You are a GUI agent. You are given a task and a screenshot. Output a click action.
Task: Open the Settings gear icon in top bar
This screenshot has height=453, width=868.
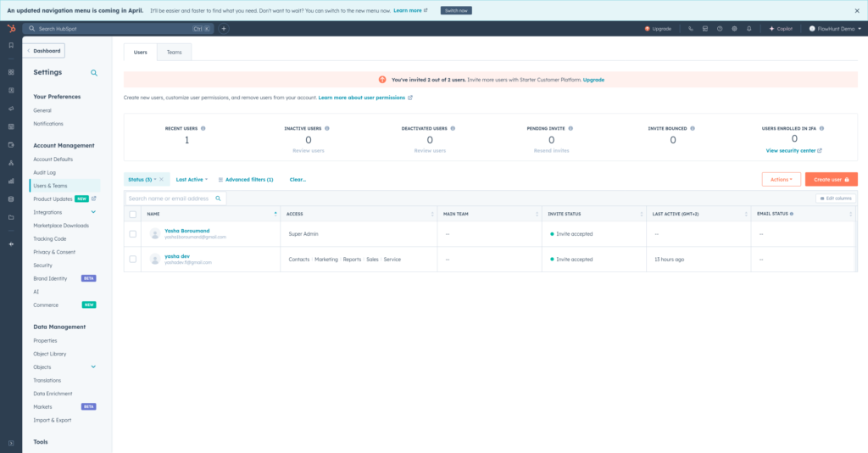pos(735,29)
